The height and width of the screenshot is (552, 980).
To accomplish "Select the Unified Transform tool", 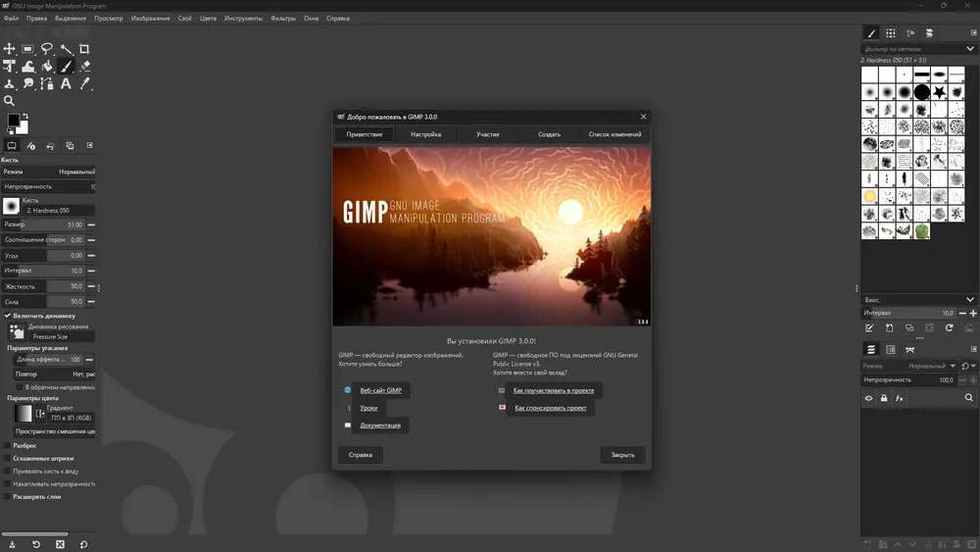I will (10, 67).
